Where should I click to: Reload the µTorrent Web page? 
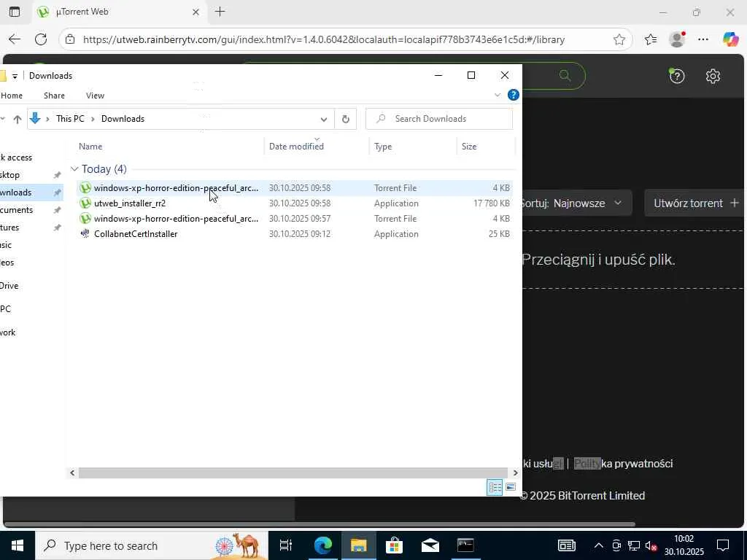point(41,39)
